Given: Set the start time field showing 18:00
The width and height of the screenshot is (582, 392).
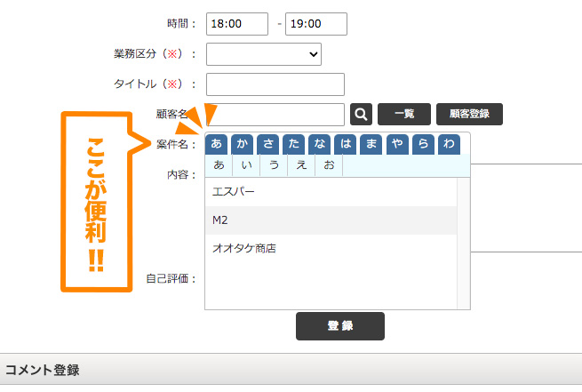Looking at the screenshot, I should point(237,24).
